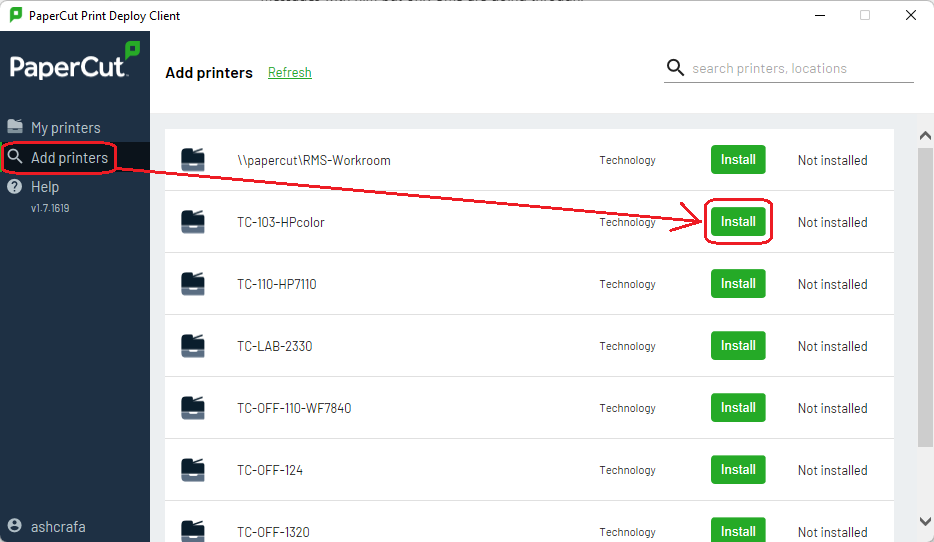Viewport: 934px width, 542px height.
Task: Select the TC-OFF-124 printer name
Action: pyautogui.click(x=270, y=470)
